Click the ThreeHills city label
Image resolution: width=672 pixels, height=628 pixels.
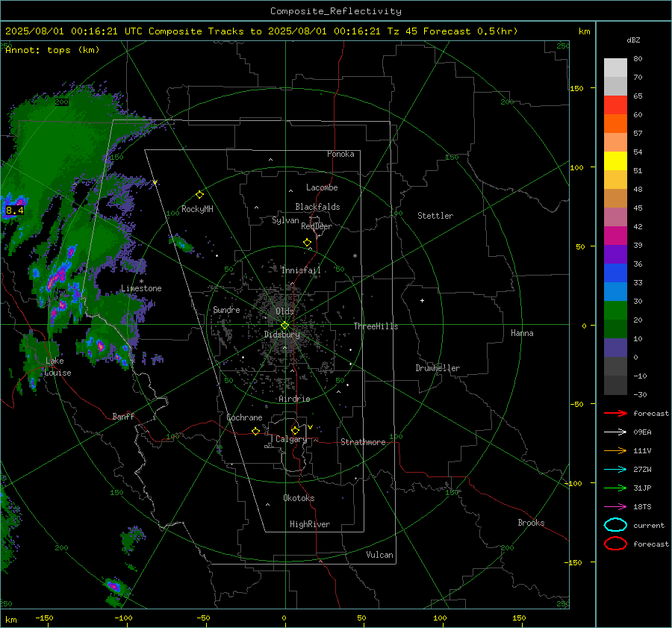(376, 326)
